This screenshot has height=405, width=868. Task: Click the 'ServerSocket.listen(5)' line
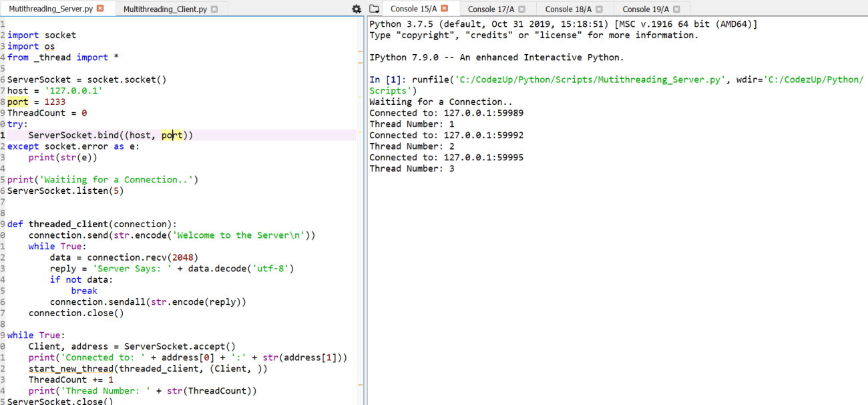point(65,190)
